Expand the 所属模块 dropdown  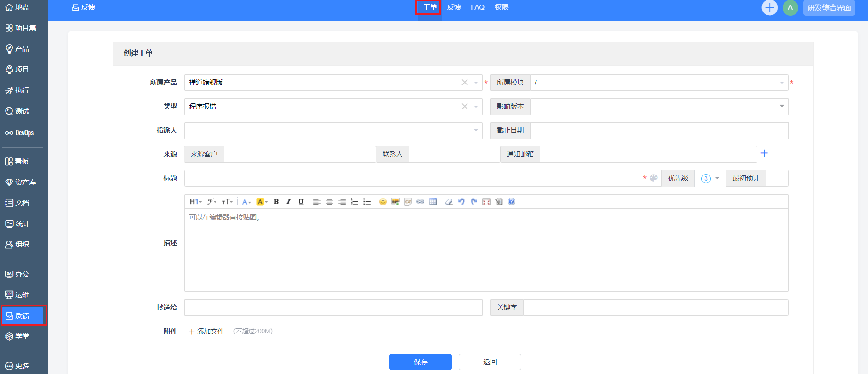tap(782, 83)
